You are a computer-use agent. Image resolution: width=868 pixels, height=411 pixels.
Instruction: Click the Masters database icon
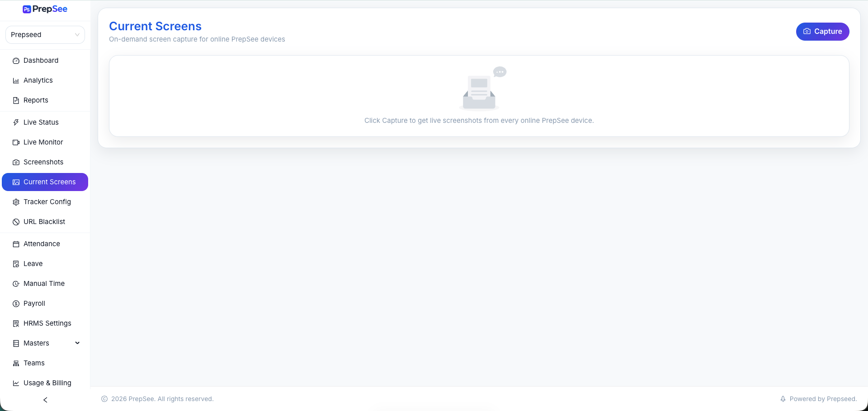[x=16, y=344]
